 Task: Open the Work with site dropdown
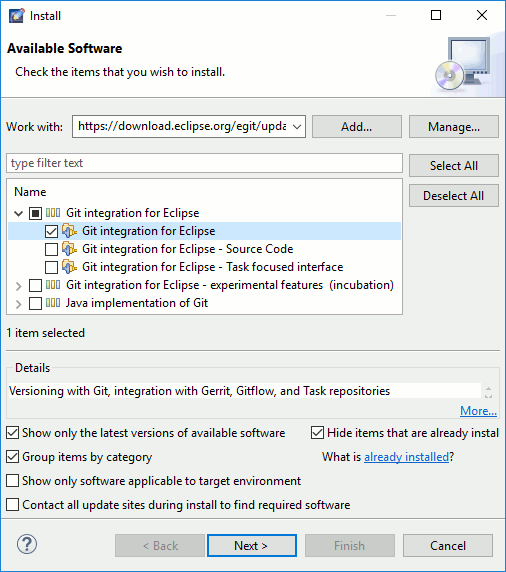pos(297,127)
